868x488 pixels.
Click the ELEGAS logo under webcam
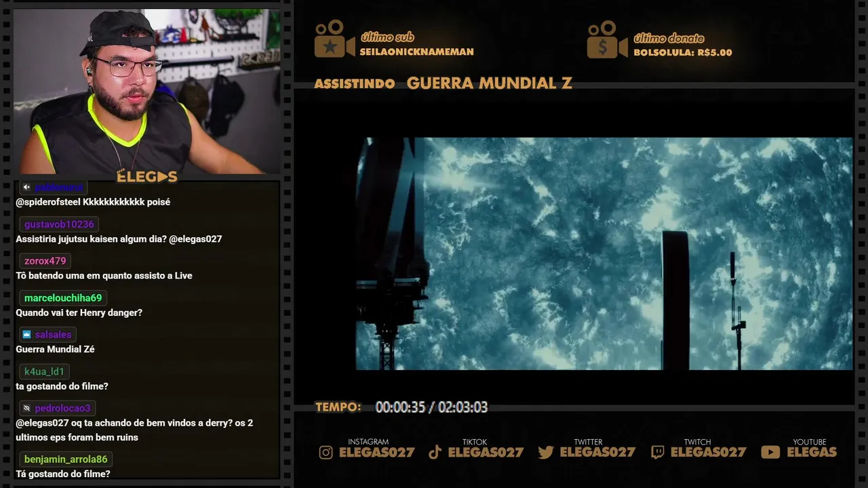click(x=147, y=177)
